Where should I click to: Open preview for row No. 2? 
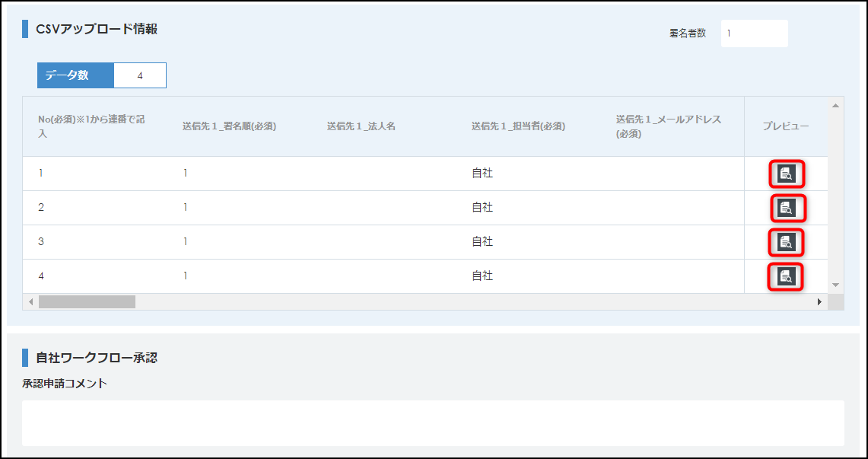tap(787, 208)
